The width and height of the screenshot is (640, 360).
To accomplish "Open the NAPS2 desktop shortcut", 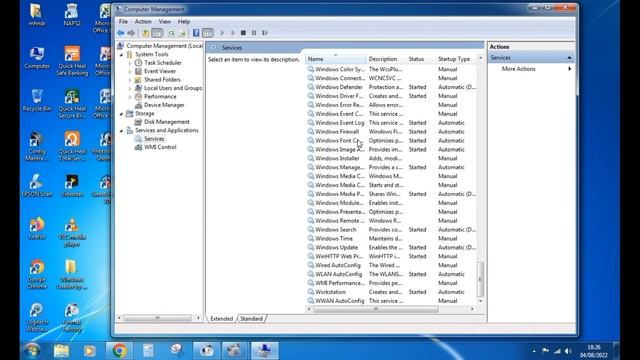I will point(72,15).
